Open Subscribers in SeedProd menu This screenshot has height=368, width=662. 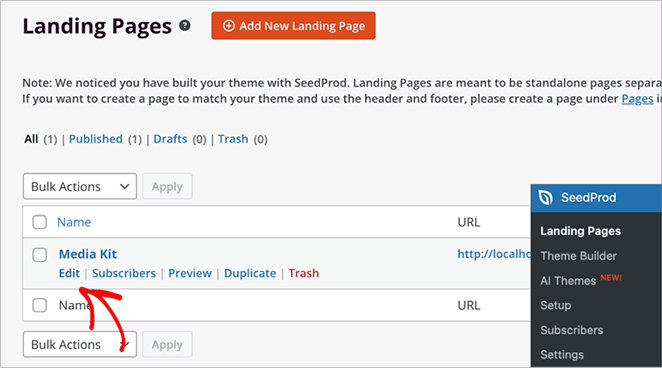[572, 330]
